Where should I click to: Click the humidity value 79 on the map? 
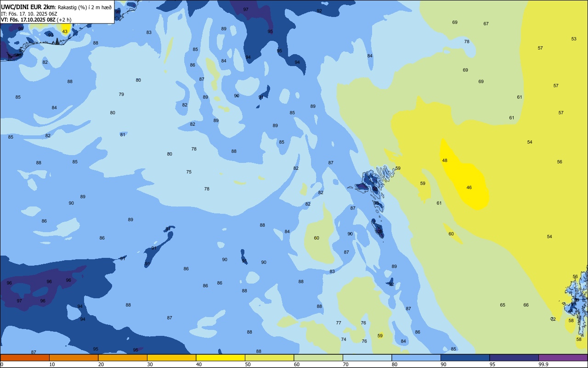121,95
